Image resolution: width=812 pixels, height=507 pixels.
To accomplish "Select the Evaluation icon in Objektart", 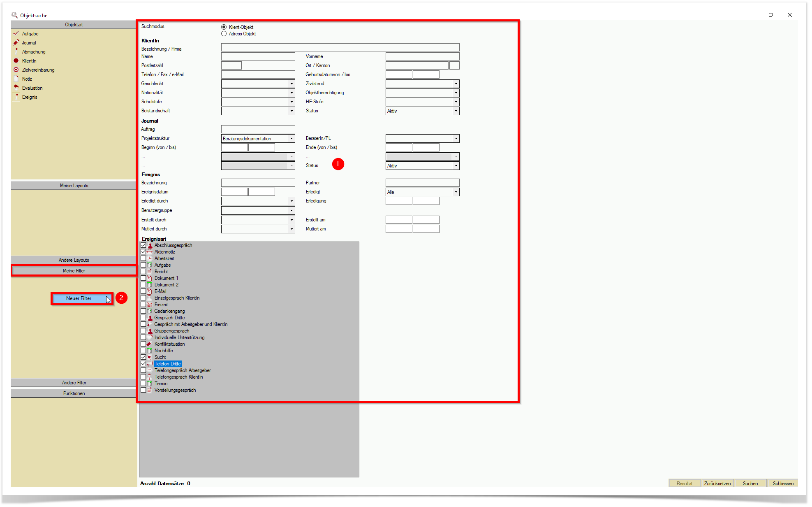I will (x=16, y=88).
